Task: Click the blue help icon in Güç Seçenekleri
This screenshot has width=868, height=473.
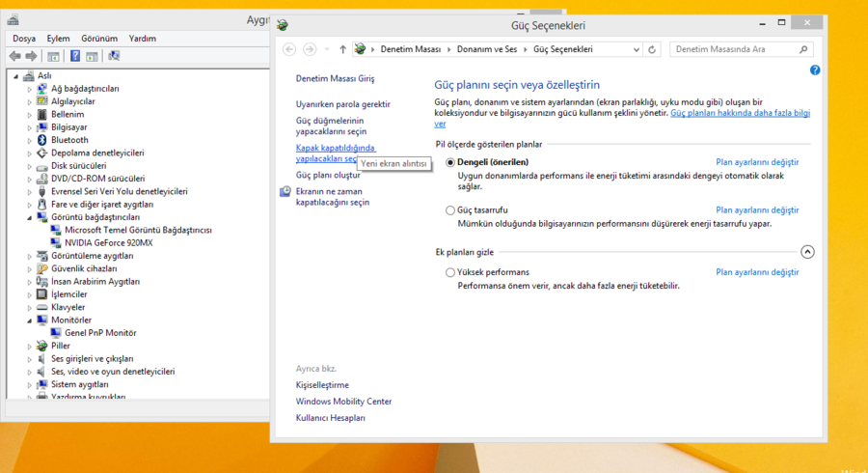Action: tap(815, 70)
